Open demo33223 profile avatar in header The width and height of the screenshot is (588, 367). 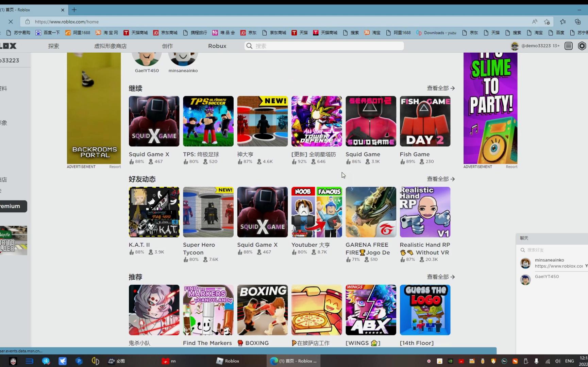[515, 46]
